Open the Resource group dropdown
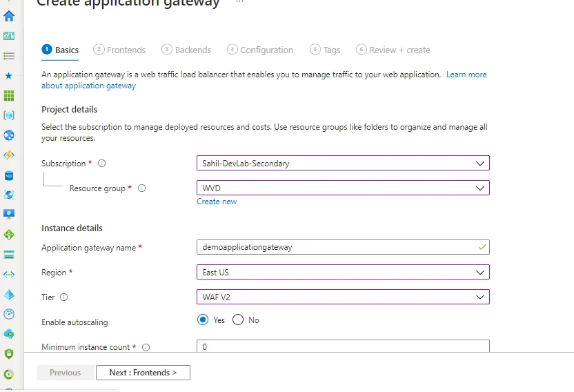The width and height of the screenshot is (574, 392). pyautogui.click(x=343, y=188)
